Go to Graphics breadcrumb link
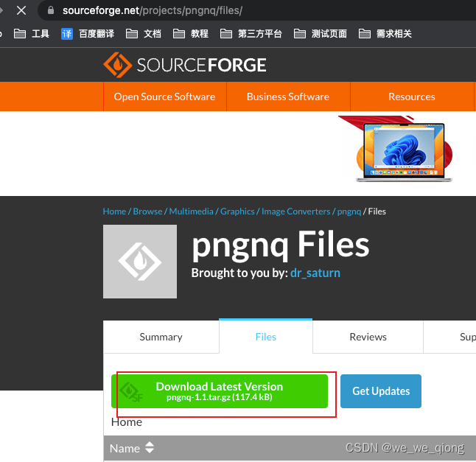The width and height of the screenshot is (476, 462). point(237,211)
